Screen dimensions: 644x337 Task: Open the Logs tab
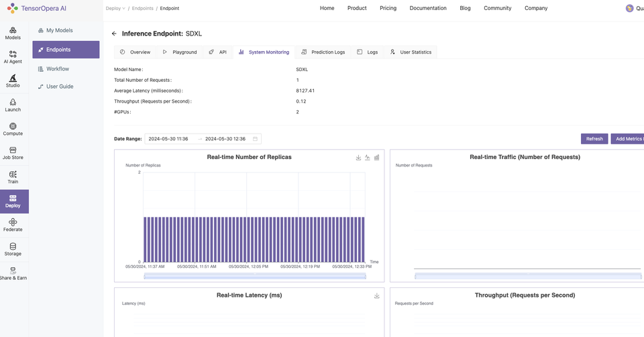tap(367, 52)
